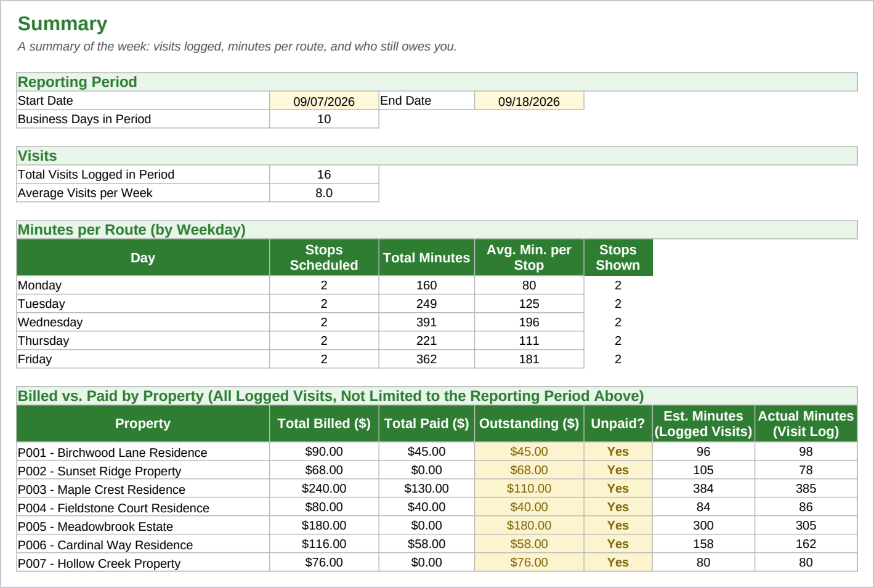The image size is (874, 588).
Task: Click the $240.00 total billed cell
Action: tap(324, 489)
